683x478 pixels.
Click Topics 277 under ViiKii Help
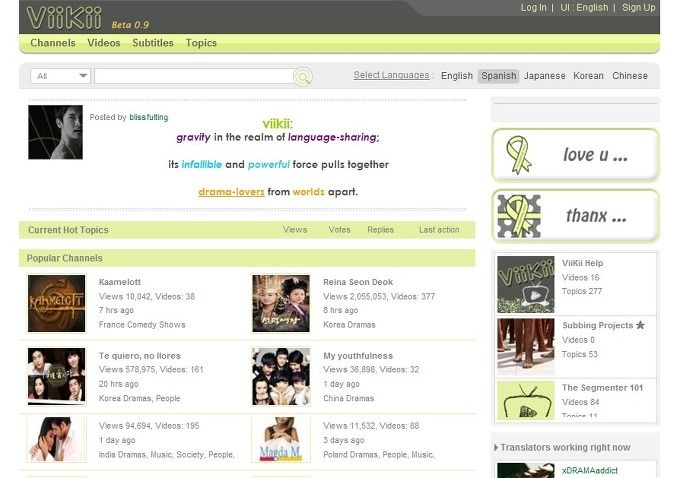point(582,291)
